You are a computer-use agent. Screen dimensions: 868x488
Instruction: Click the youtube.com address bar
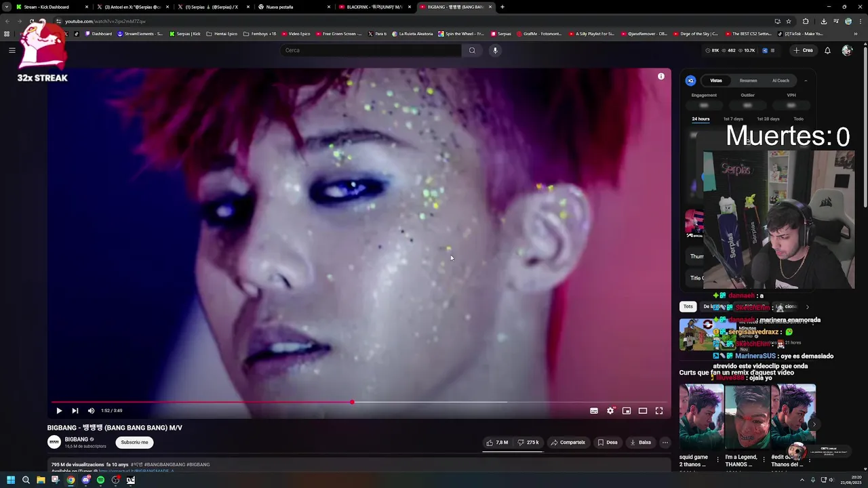[407, 21]
